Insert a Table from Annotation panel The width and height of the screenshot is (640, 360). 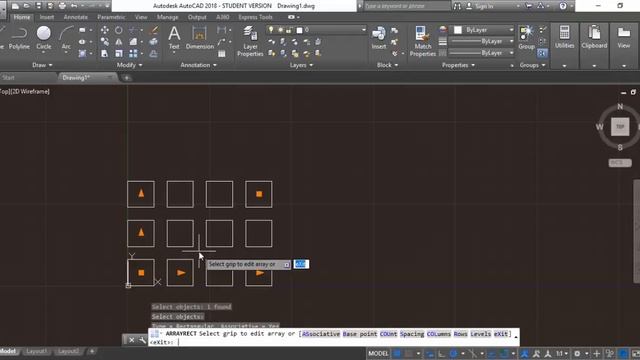222,53
